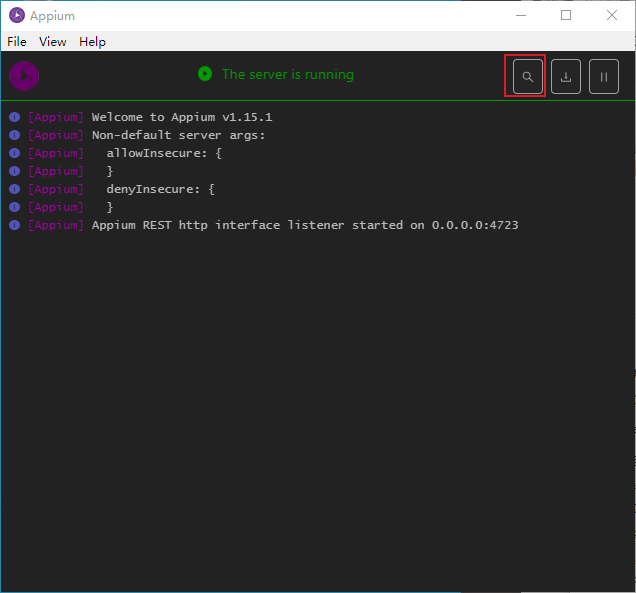Maximize the Appium window
Screen dimensions: 636x593
click(566, 15)
